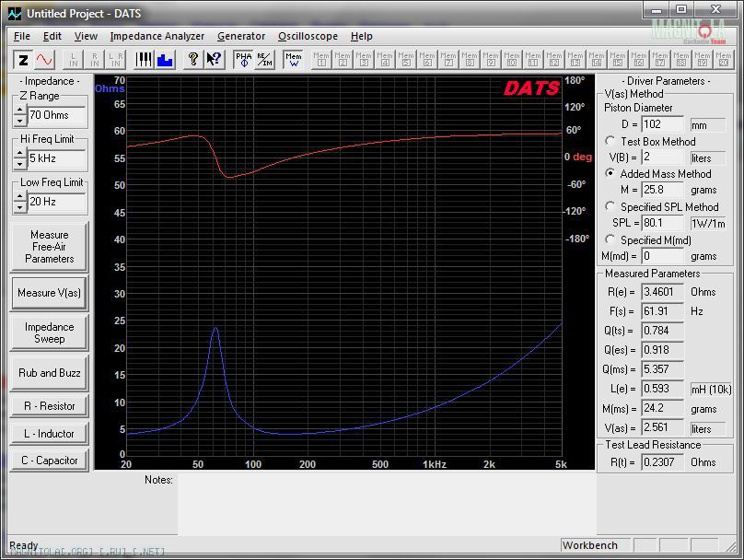The width and height of the screenshot is (744, 560).
Task: Switch to the sine wave generator icon
Action: 44,60
